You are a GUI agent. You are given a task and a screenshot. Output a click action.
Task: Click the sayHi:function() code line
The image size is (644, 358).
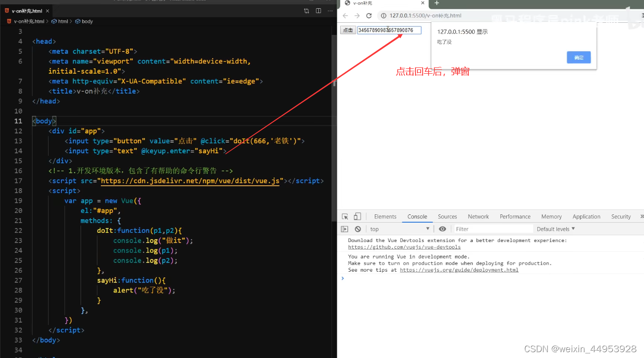tap(132, 280)
